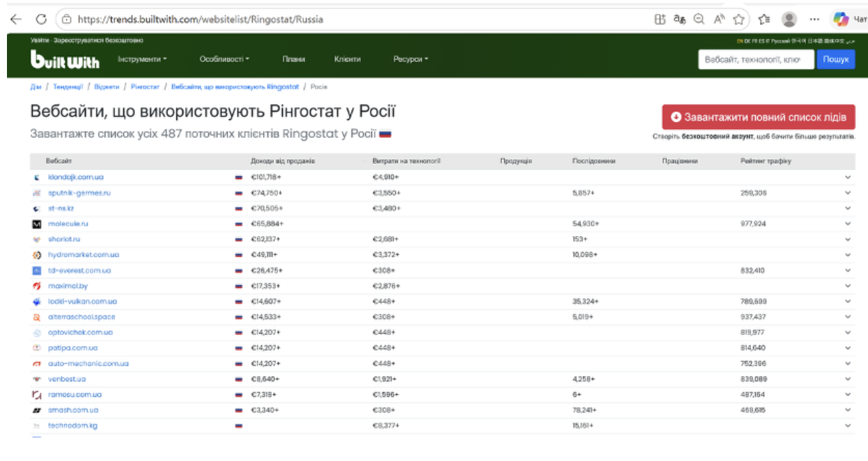Viewport: 868px width, 461px height.
Task: Expand the hydromarket.com.ua row chevron
Action: 848,255
